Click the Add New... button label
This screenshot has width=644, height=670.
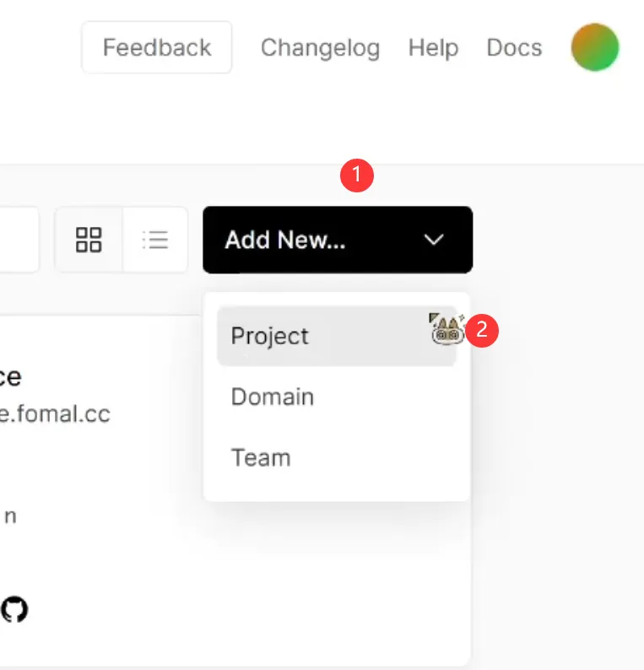point(285,240)
